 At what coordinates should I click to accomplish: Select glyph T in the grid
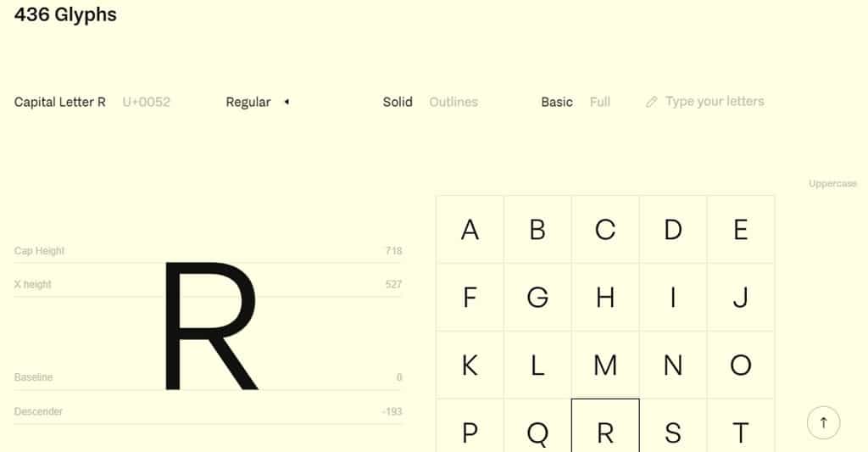click(741, 426)
